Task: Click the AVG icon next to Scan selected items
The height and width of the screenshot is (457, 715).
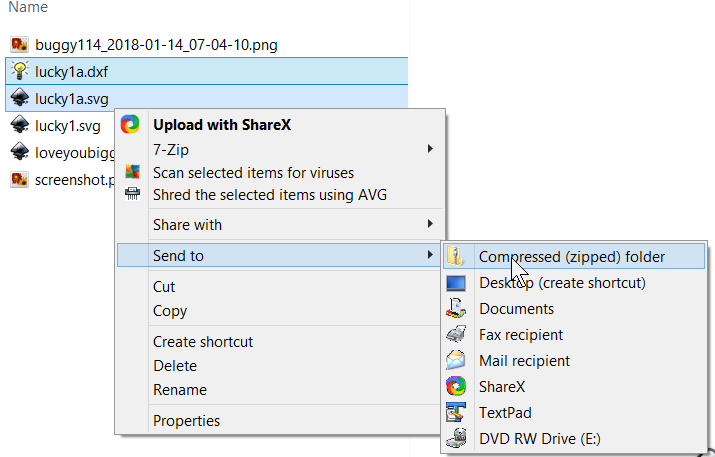Action: point(132,173)
